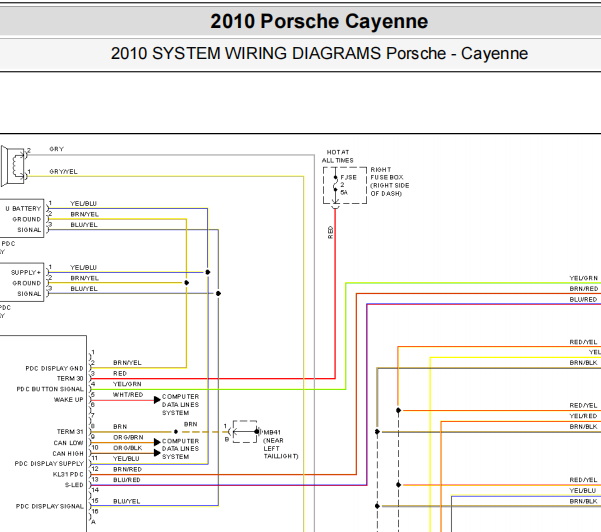
Task: Select the "PDC DISPLAY SIGNAL" pin label
Action: 50,507
